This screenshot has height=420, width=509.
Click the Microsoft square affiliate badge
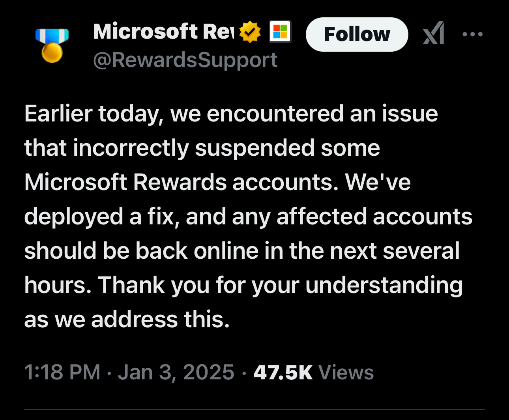279,32
